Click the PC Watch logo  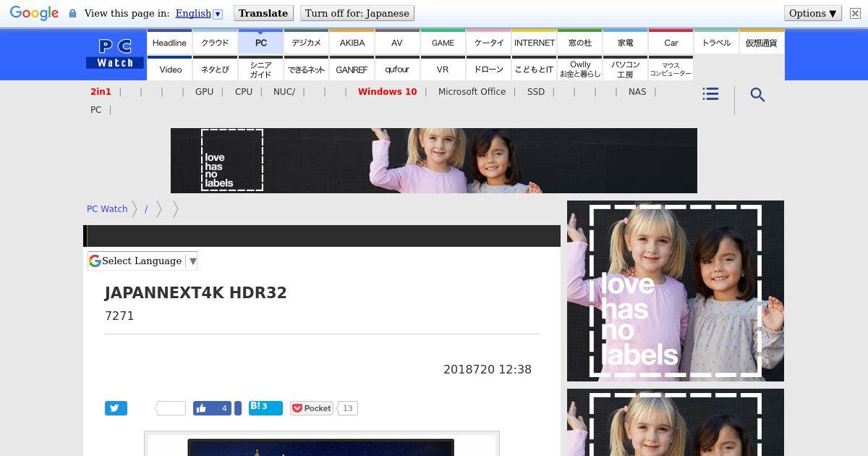115,54
